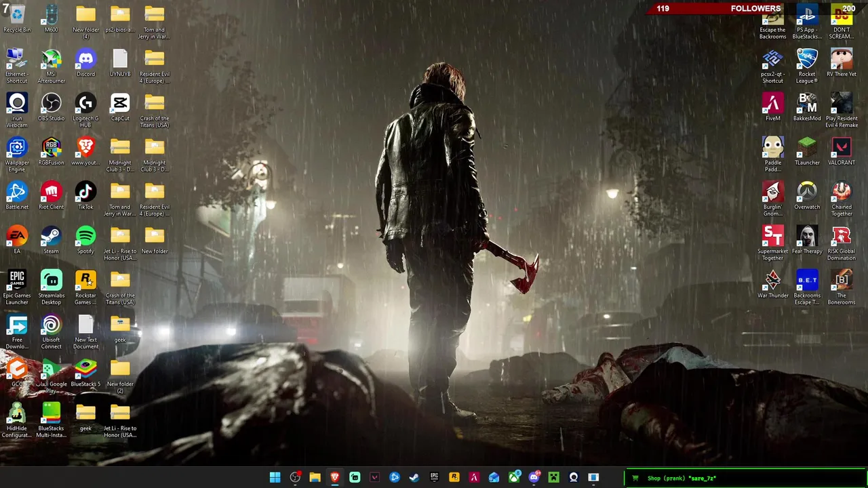Open the Recycle Bin desktop icon

17,18
